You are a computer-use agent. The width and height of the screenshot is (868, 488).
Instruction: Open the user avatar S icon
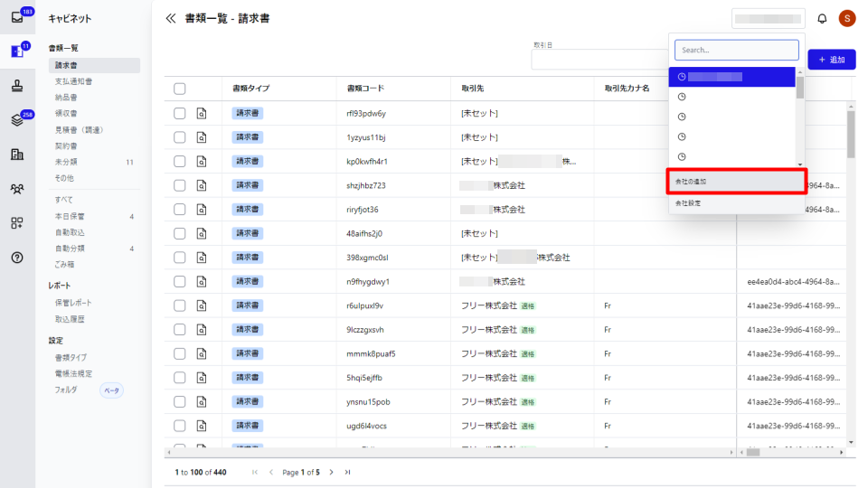[x=846, y=18]
